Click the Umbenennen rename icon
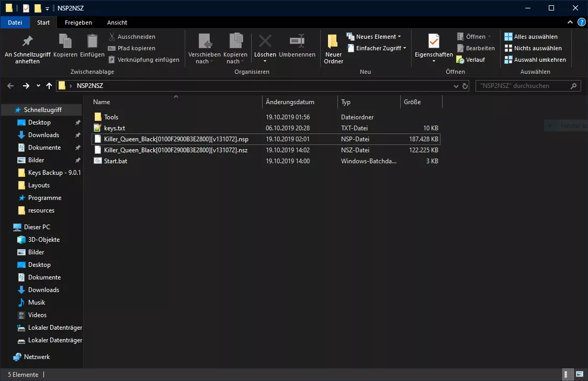The height and width of the screenshot is (381, 588). [x=297, y=42]
